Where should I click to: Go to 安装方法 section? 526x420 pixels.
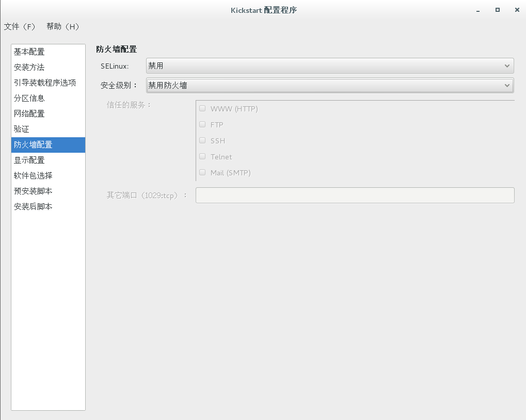point(49,67)
